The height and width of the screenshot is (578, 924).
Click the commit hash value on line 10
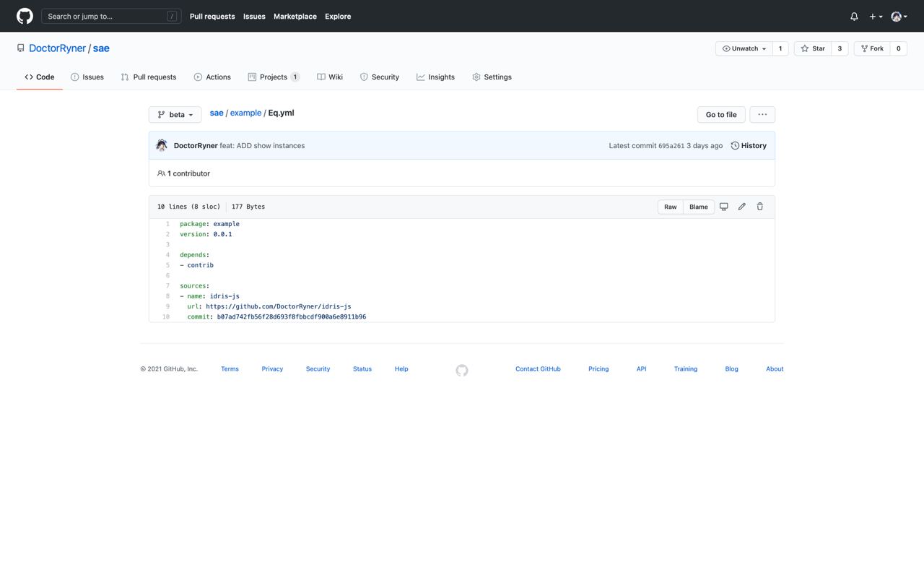[292, 317]
